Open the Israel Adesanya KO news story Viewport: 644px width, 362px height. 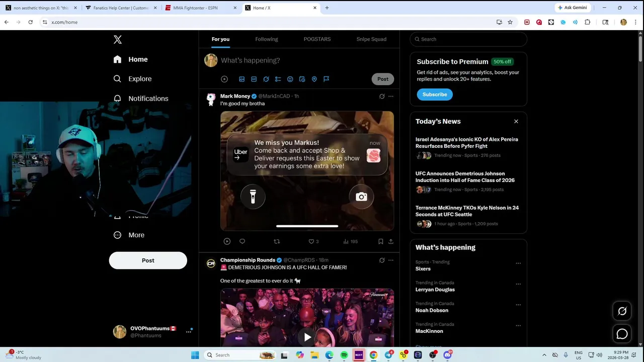click(467, 143)
